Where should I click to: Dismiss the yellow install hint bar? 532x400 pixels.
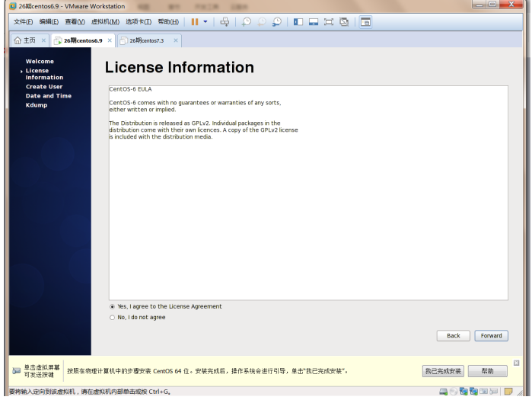516,363
